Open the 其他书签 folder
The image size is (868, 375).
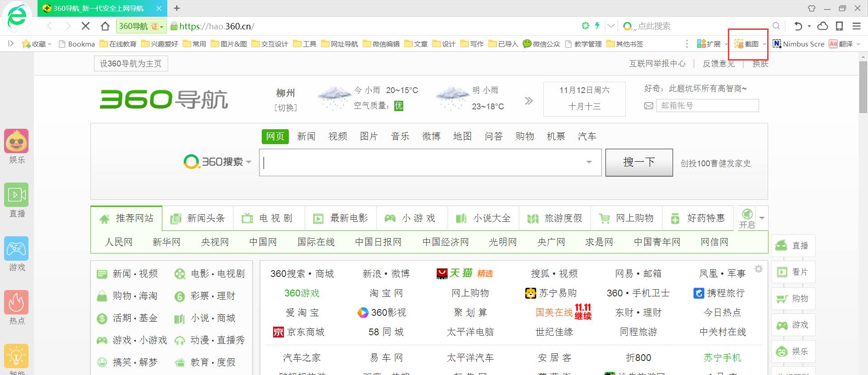[625, 44]
